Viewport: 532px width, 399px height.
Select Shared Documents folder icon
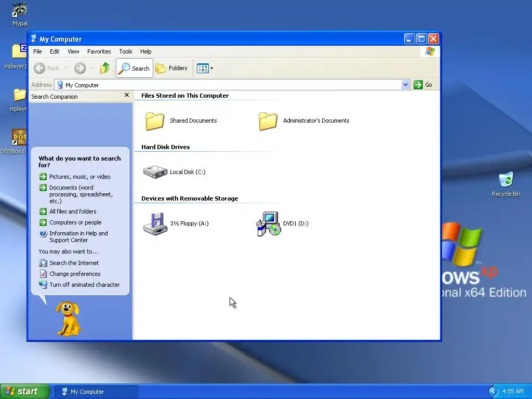click(155, 121)
